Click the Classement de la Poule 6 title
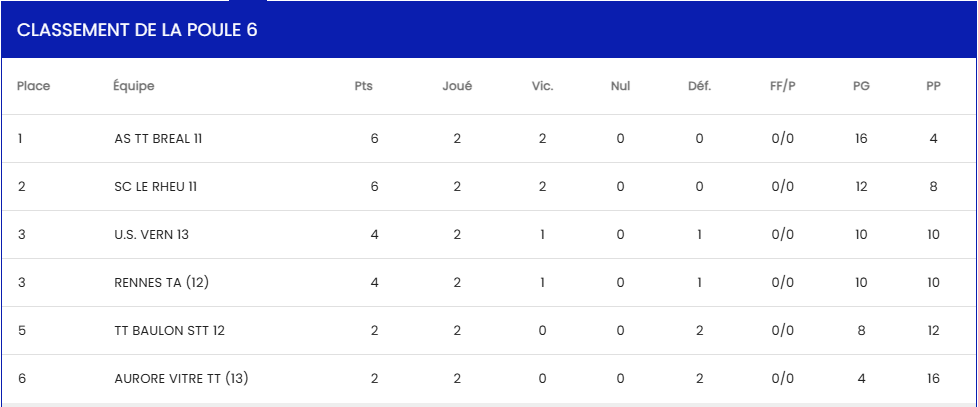This screenshot has height=407, width=978. [137, 31]
